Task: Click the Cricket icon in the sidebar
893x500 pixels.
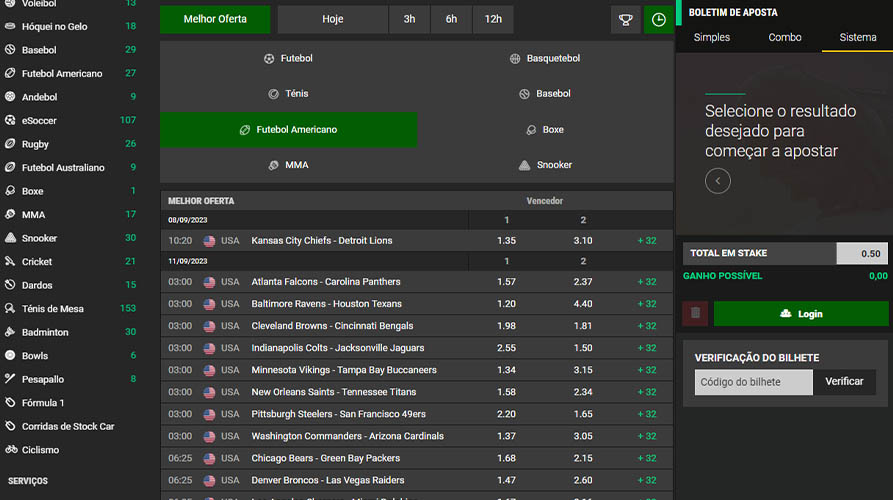Action: [x=10, y=261]
